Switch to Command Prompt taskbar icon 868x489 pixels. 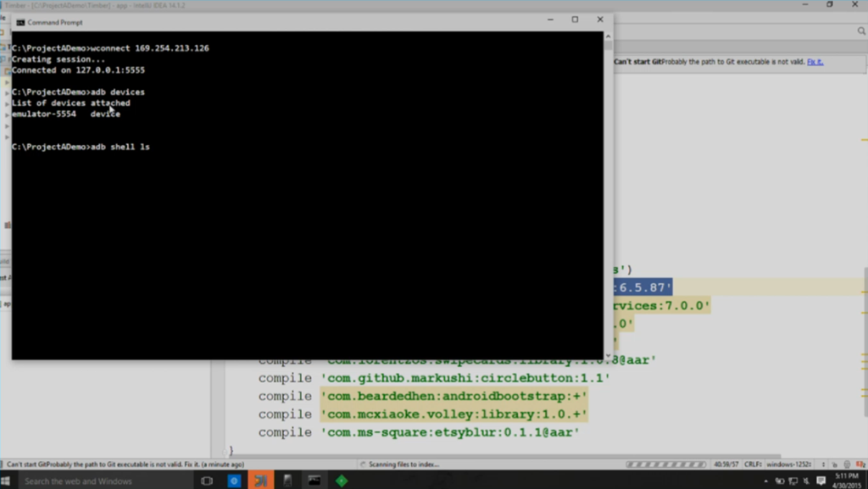click(314, 481)
